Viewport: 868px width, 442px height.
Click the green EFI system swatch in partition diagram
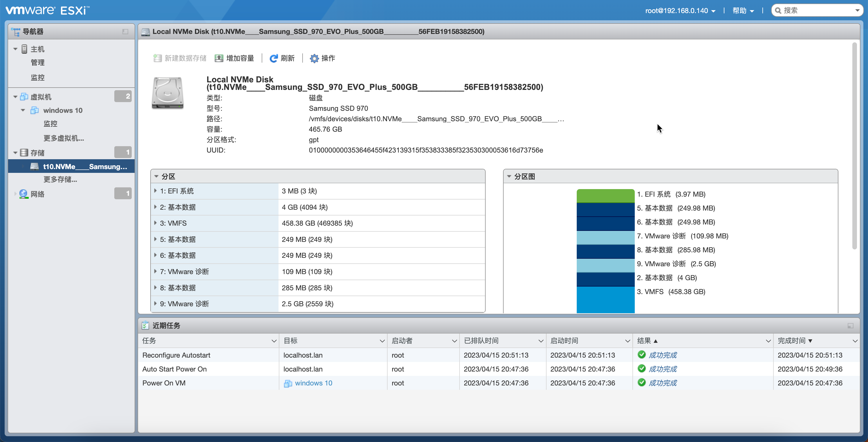click(x=605, y=196)
